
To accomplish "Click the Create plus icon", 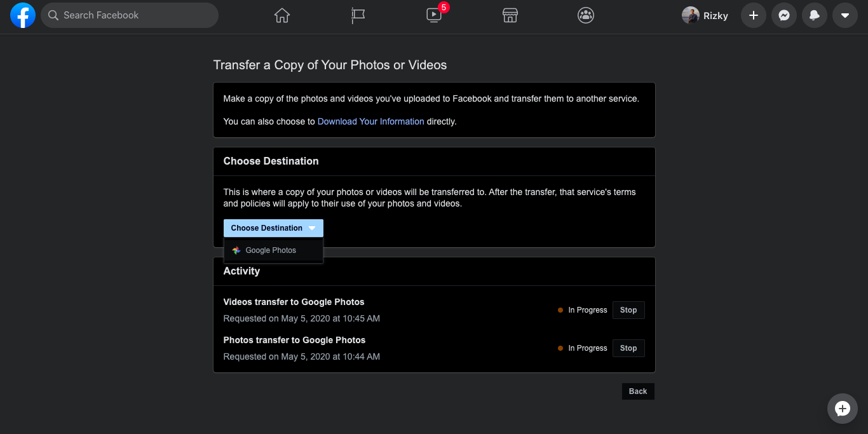I will (754, 15).
